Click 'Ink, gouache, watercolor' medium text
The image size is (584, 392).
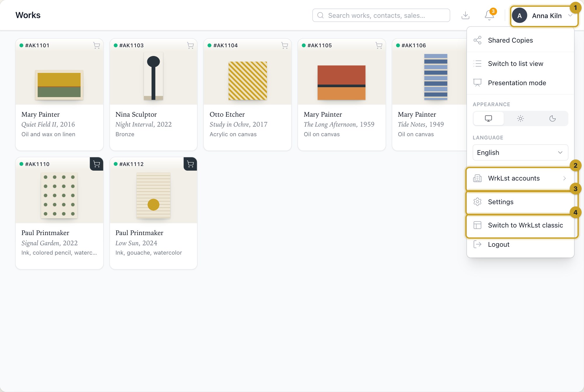pyautogui.click(x=149, y=253)
